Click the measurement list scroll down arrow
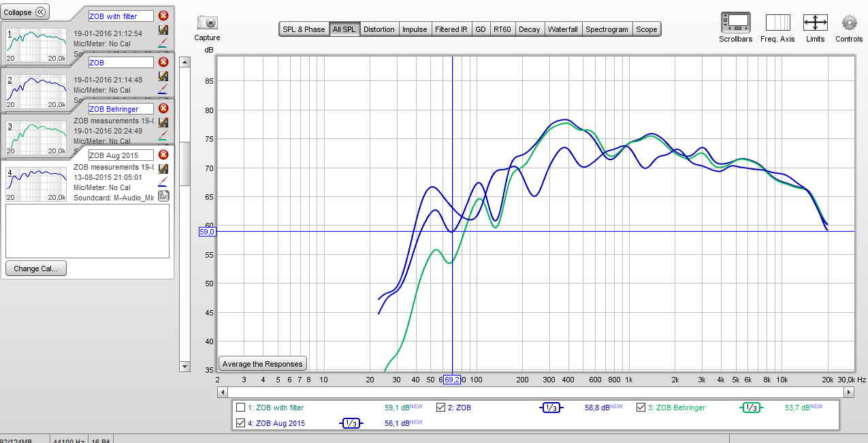 click(184, 367)
